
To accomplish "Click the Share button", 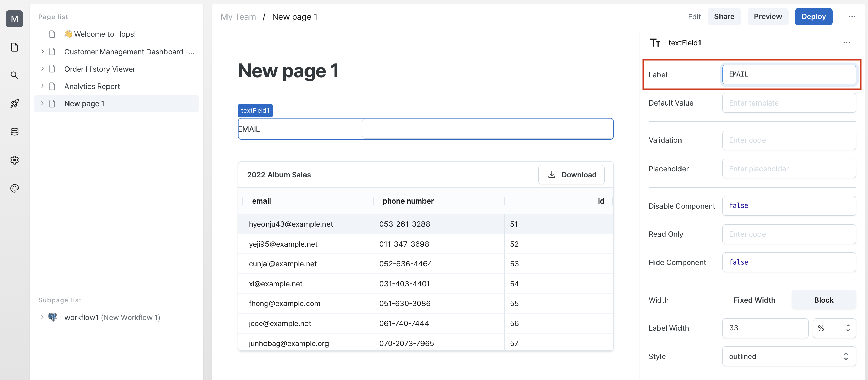I will click(724, 17).
